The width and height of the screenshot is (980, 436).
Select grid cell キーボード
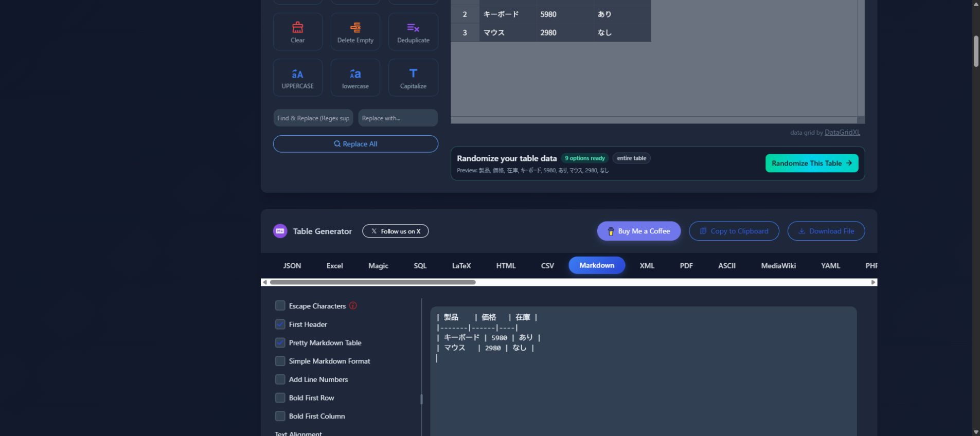tap(508, 14)
